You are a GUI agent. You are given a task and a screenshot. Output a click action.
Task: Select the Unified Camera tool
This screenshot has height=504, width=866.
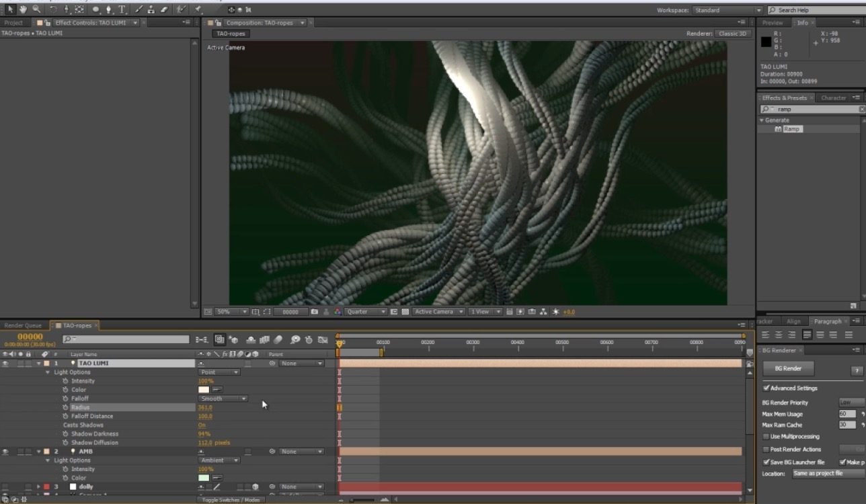tap(67, 9)
